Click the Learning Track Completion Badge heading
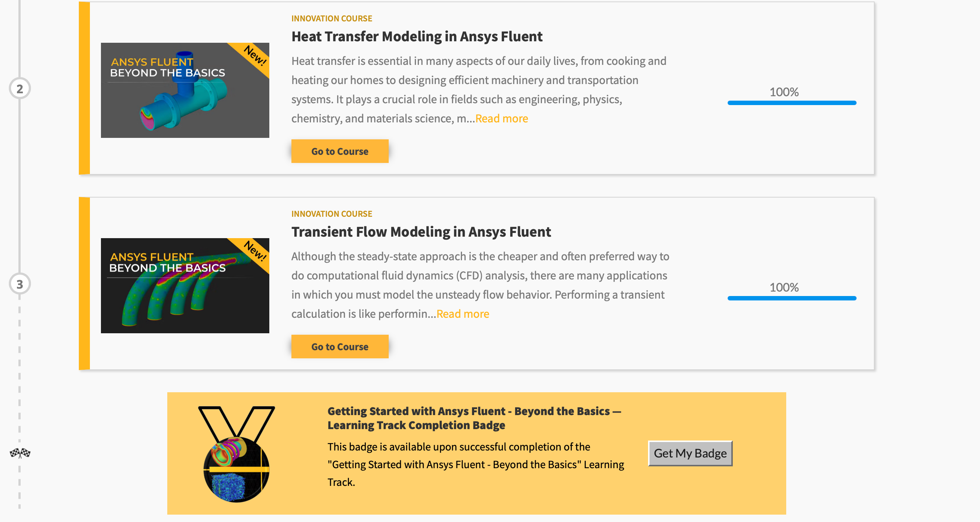 pos(474,418)
